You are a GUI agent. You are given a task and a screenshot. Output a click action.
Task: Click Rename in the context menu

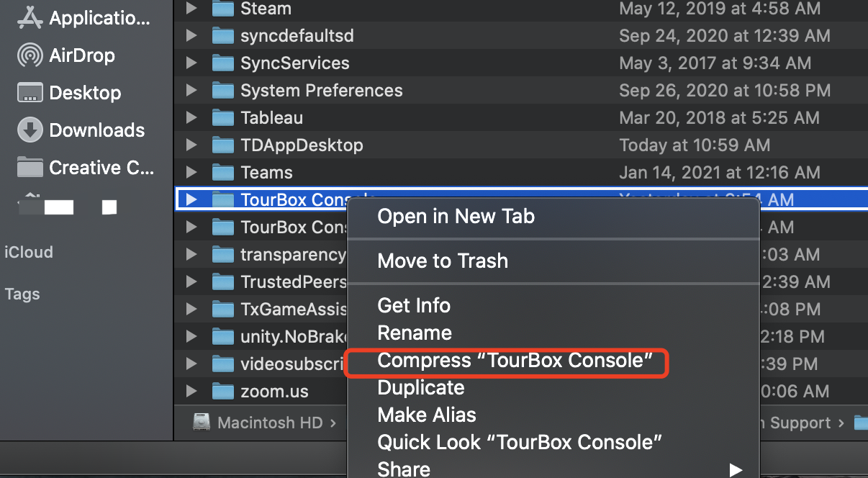(x=415, y=333)
